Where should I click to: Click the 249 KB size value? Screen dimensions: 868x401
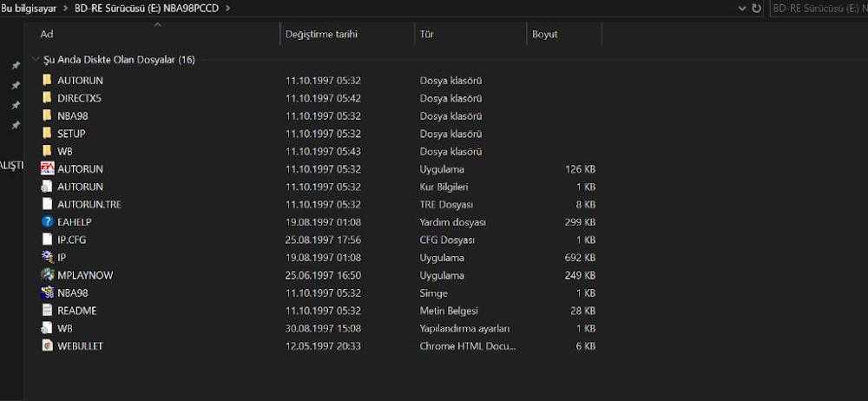(580, 275)
